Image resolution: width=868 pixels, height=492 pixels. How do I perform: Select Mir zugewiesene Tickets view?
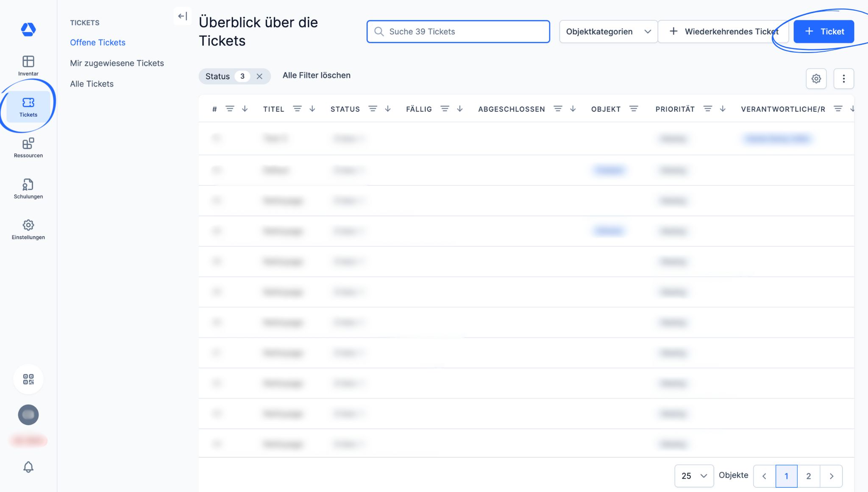pyautogui.click(x=117, y=63)
